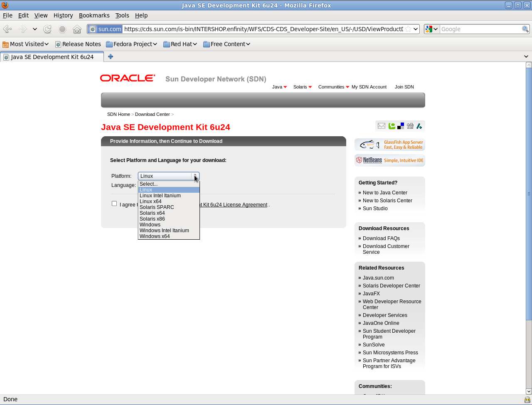Expand the Red Hat bookmarks folder
The height and width of the screenshot is (405, 532).
click(x=180, y=44)
